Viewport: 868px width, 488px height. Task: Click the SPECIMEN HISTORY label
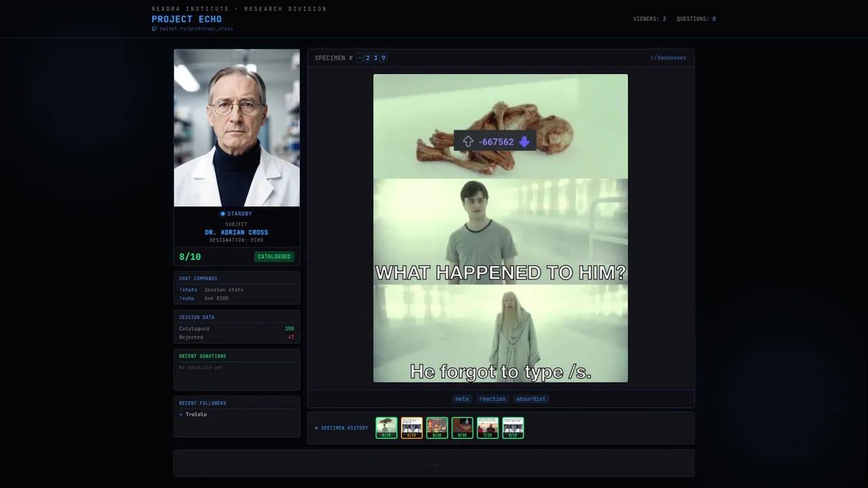[344, 428]
